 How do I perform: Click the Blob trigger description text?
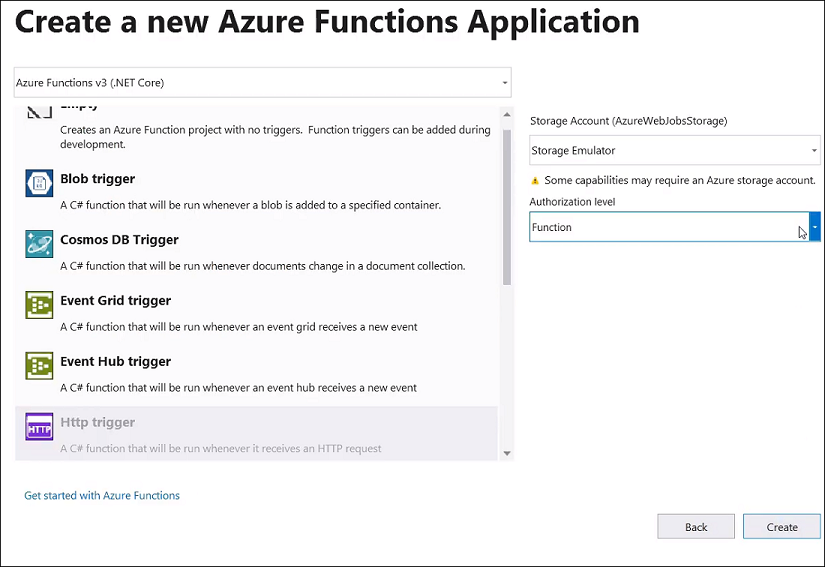[250, 205]
